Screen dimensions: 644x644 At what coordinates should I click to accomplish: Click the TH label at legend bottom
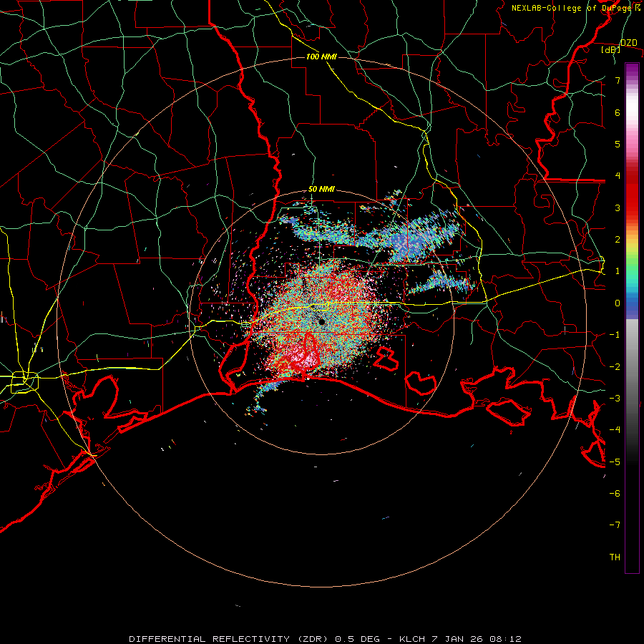[x=615, y=557]
